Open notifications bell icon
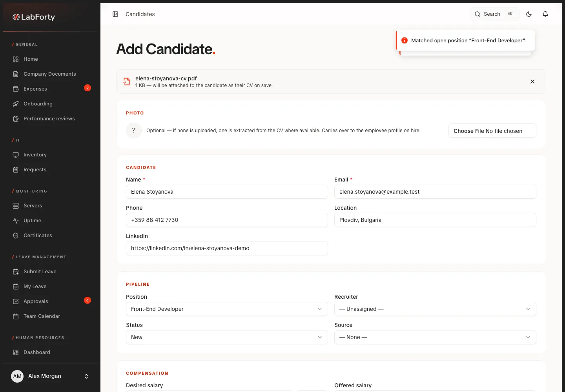Image resolution: width=565 pixels, height=392 pixels. point(545,14)
